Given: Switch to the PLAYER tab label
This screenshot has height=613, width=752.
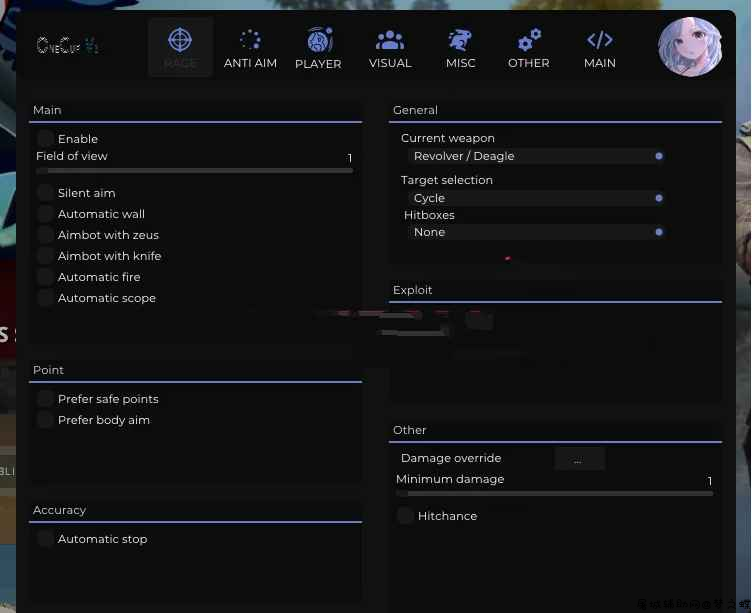Looking at the screenshot, I should (318, 64).
